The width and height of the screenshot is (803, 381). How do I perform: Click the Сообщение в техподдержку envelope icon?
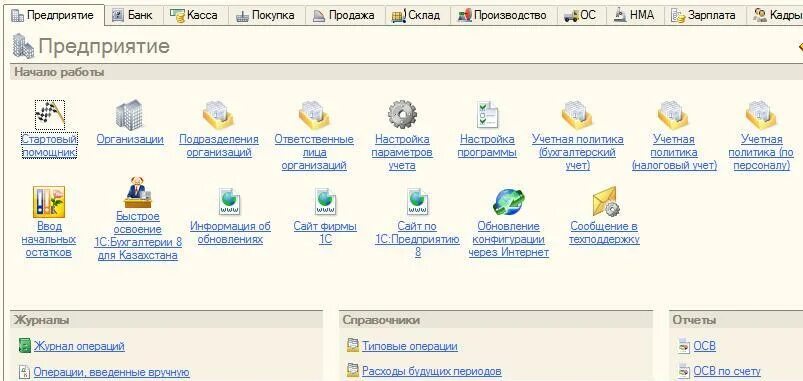click(606, 202)
